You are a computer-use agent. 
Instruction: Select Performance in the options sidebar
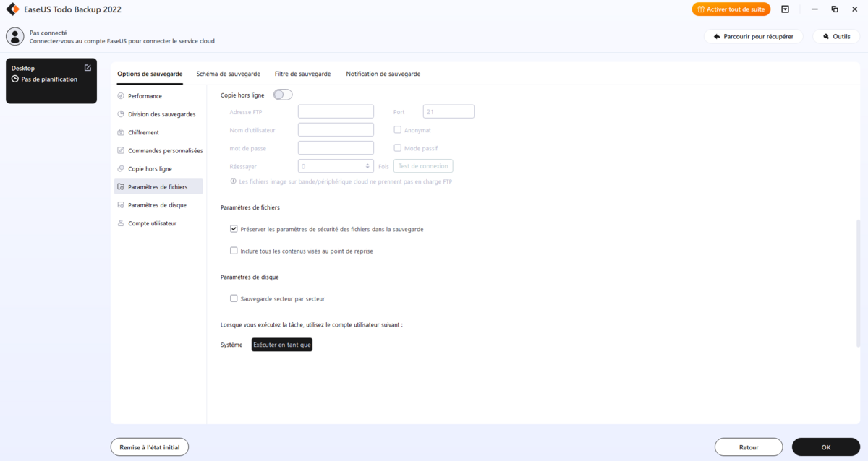[x=158, y=96]
